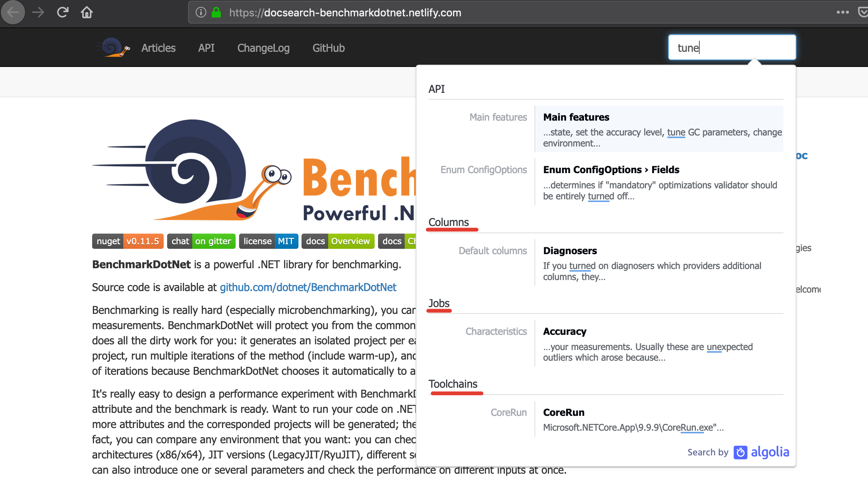Click the bold 'BenchmarkDotNet' text in intro
This screenshot has height=487, width=868.
[x=141, y=264]
